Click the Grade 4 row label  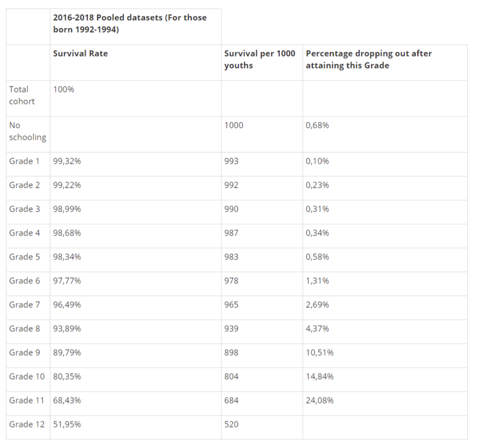tap(25, 233)
